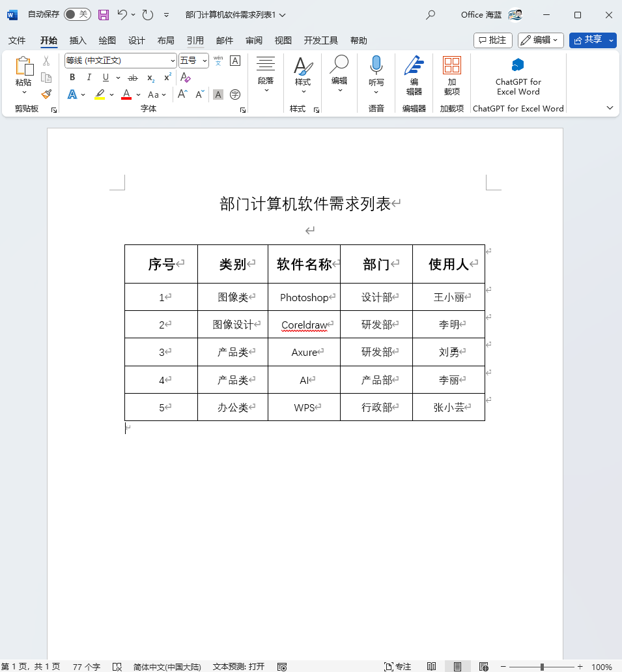622x672 pixels.
Task: Click the spelling check status bar icon
Action: 117,666
